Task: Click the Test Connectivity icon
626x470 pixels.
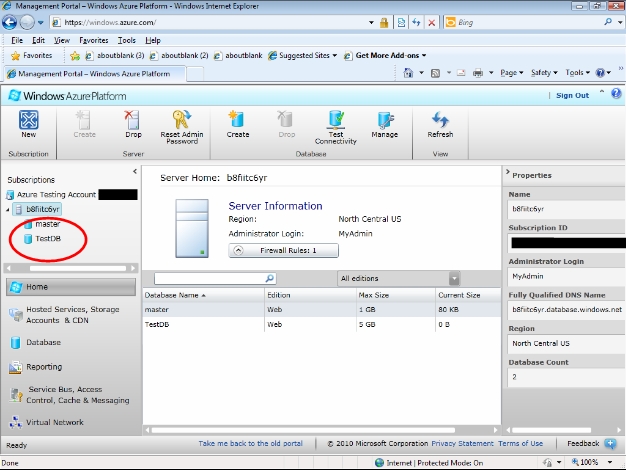Action: point(335,120)
